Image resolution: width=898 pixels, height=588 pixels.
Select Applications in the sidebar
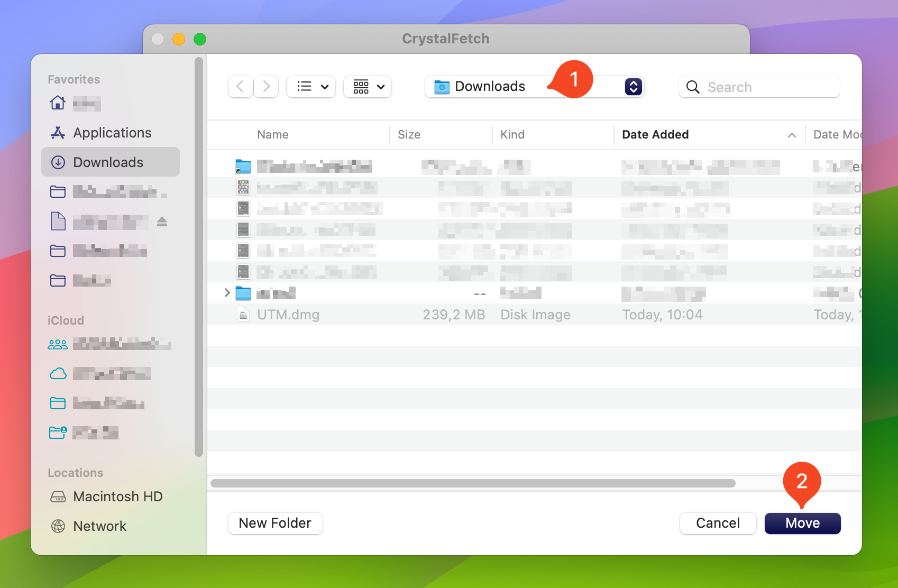point(111,133)
